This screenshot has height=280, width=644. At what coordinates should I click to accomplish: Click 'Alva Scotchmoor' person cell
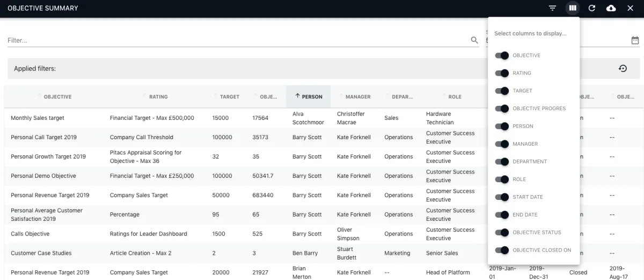308,118
